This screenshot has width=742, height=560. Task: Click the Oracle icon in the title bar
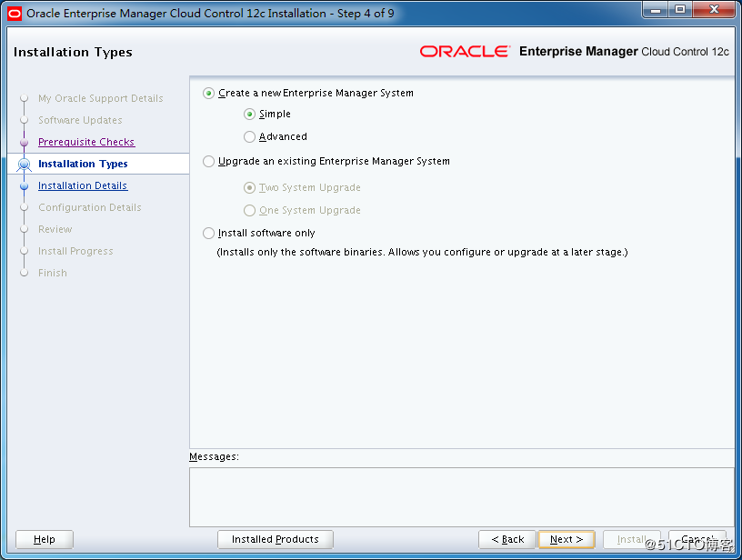[x=15, y=14]
